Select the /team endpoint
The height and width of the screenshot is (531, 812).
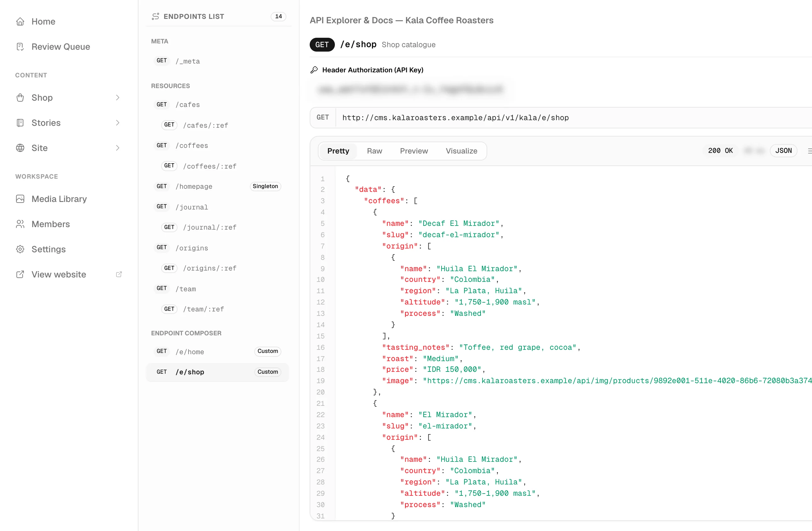tap(217, 289)
